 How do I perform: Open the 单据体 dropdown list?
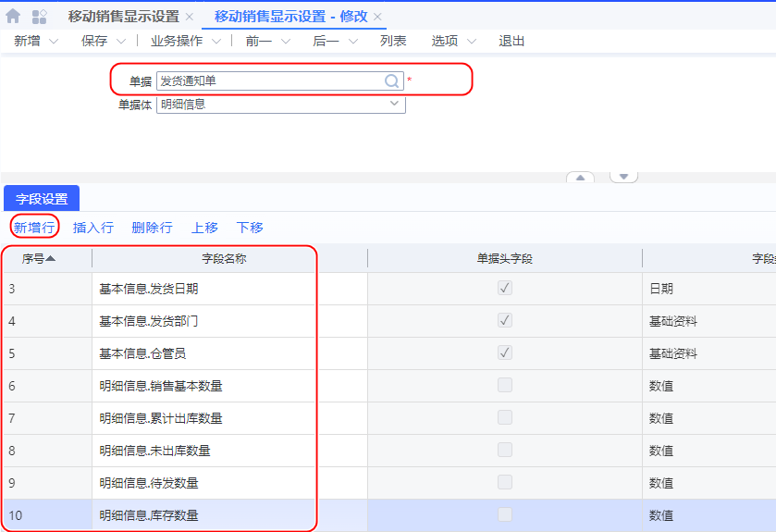click(395, 104)
